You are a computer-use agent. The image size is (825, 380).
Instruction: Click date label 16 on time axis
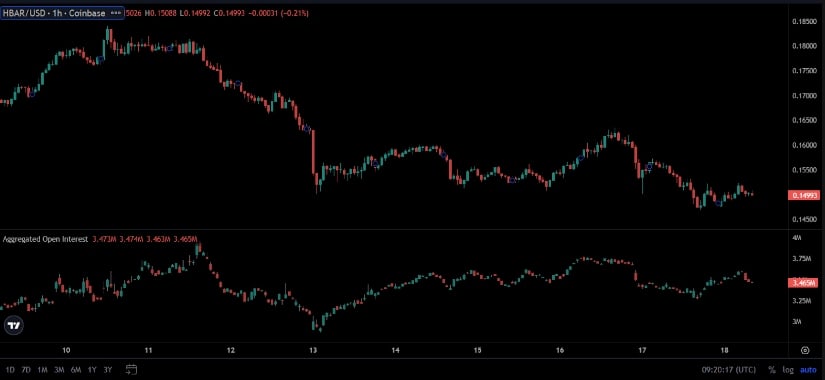(x=560, y=350)
